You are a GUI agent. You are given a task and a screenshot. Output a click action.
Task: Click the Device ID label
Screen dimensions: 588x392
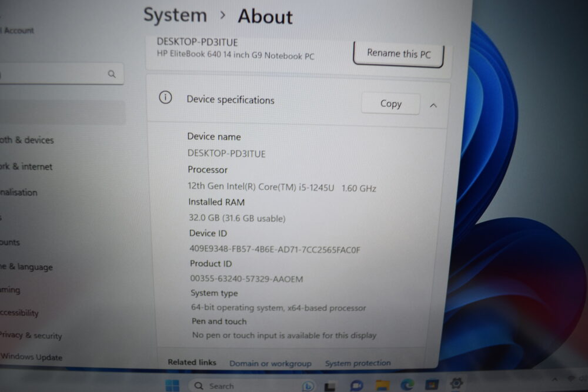coord(208,233)
